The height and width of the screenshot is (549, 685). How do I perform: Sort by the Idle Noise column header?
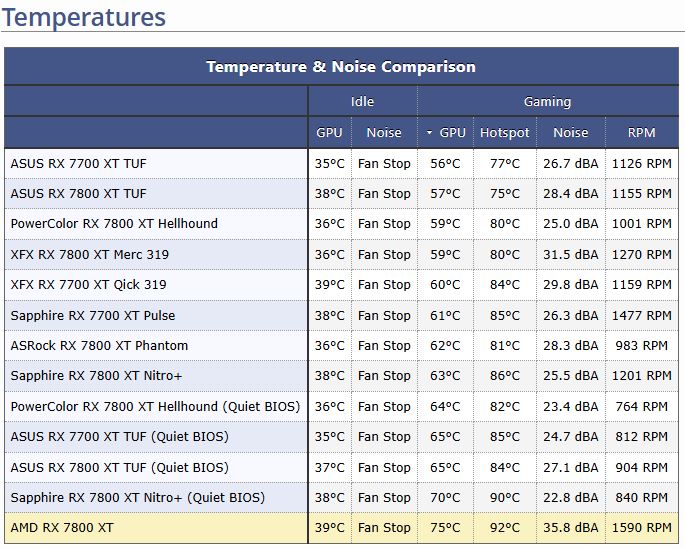pos(384,132)
